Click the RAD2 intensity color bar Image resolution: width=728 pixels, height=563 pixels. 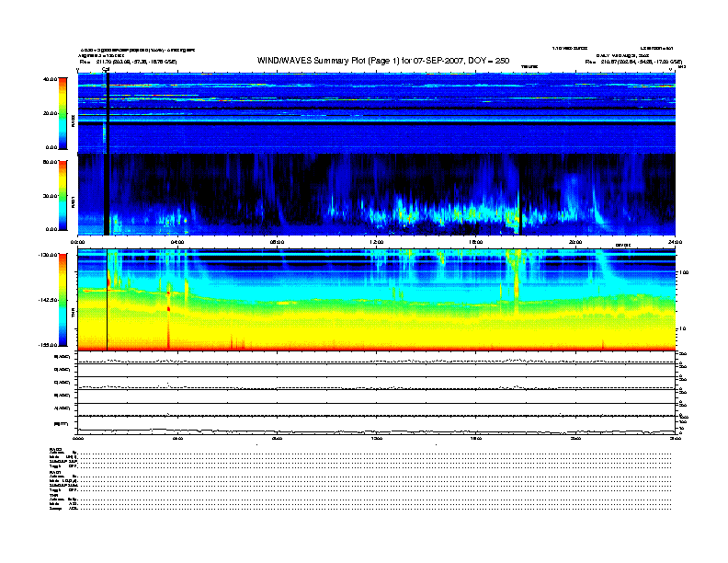point(63,113)
